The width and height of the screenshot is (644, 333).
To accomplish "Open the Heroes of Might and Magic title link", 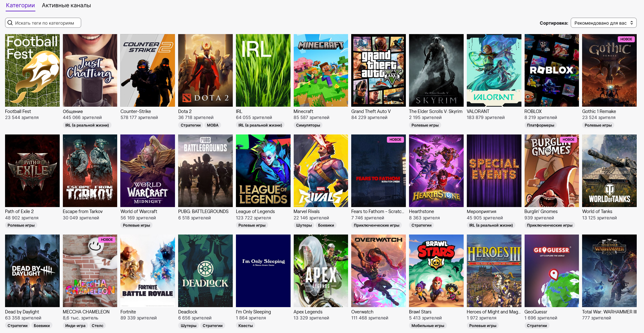I will click(x=493, y=312).
